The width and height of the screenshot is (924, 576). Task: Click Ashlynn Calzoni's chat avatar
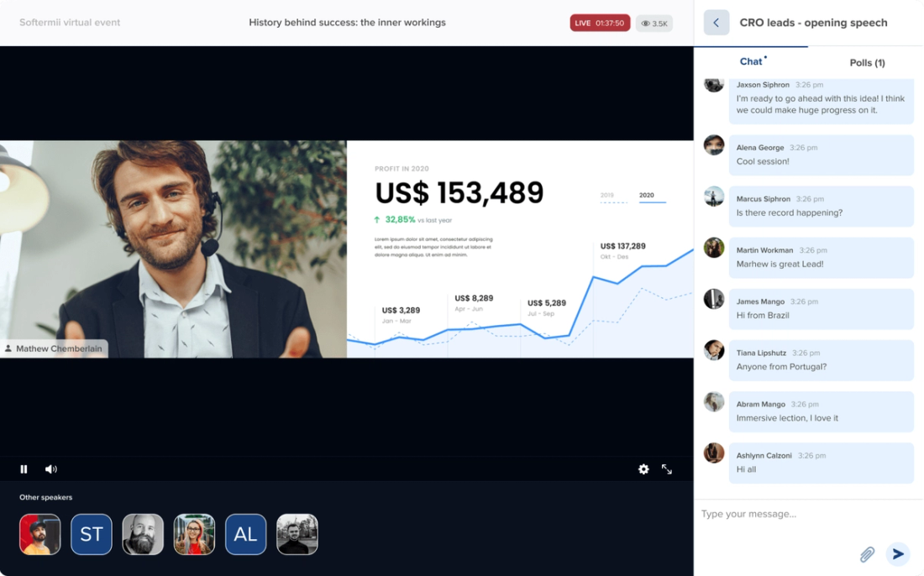(714, 453)
